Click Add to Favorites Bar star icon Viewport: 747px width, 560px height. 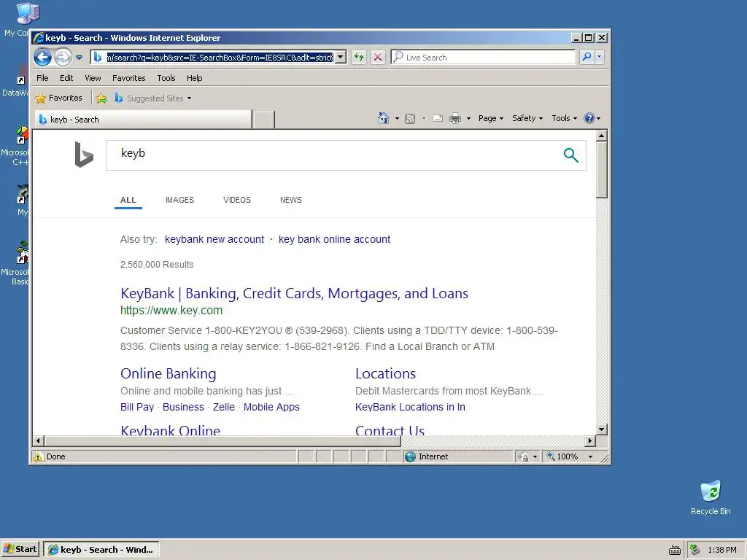click(101, 98)
